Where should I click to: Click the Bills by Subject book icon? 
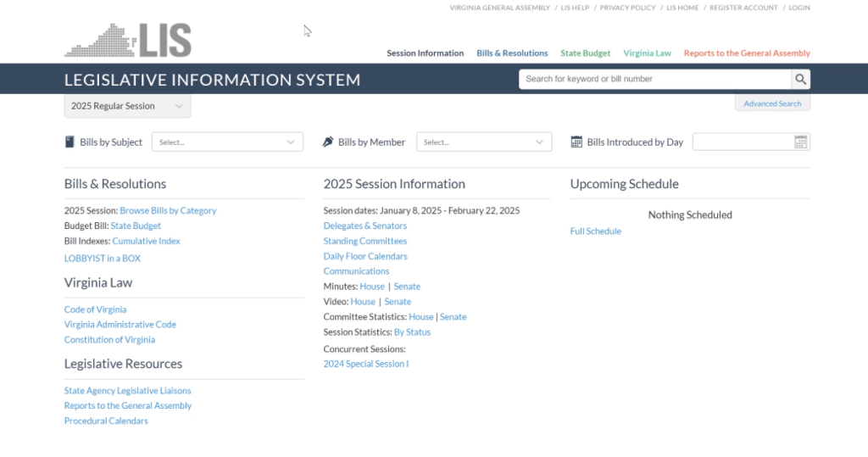click(x=70, y=142)
